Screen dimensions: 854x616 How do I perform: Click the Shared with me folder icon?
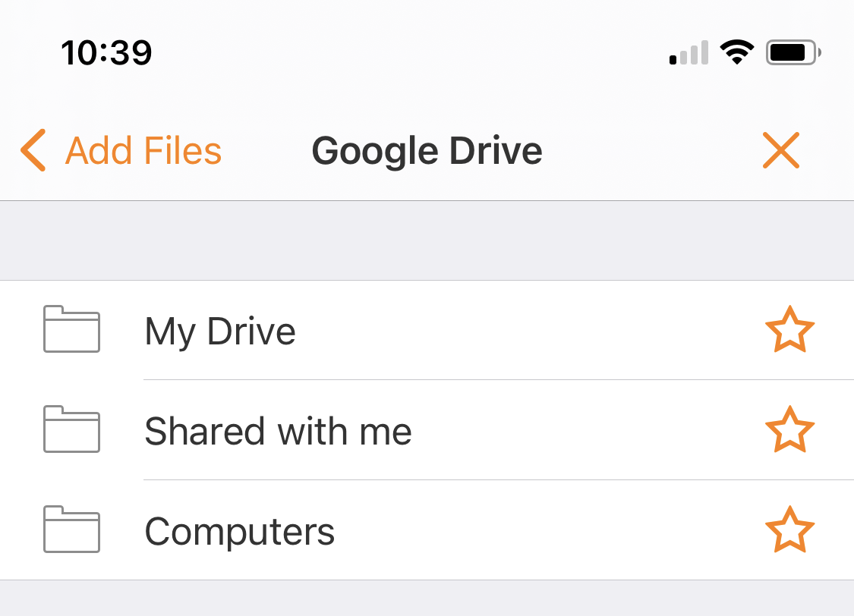click(71, 430)
